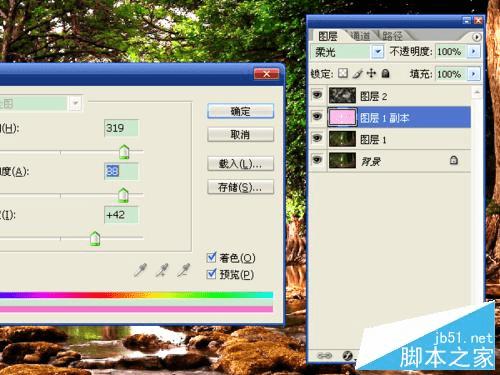The image size is (500, 375).
Task: Minimize the layers palette window
Action: [467, 21]
